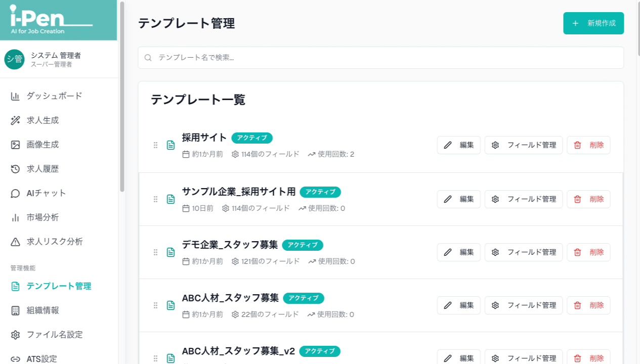
Task: Open フィールド管理 for サンプル企業_採用サイト用
Action: (523, 199)
